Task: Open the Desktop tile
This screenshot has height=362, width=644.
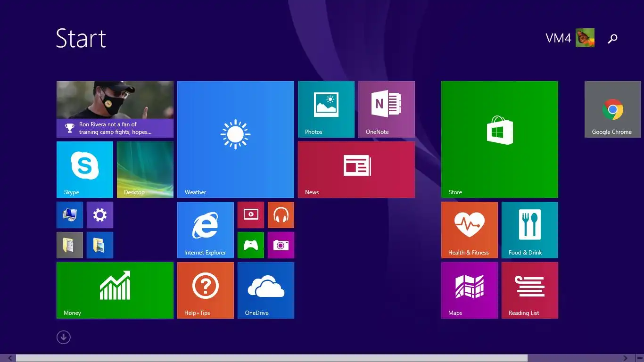Action: coord(145,170)
